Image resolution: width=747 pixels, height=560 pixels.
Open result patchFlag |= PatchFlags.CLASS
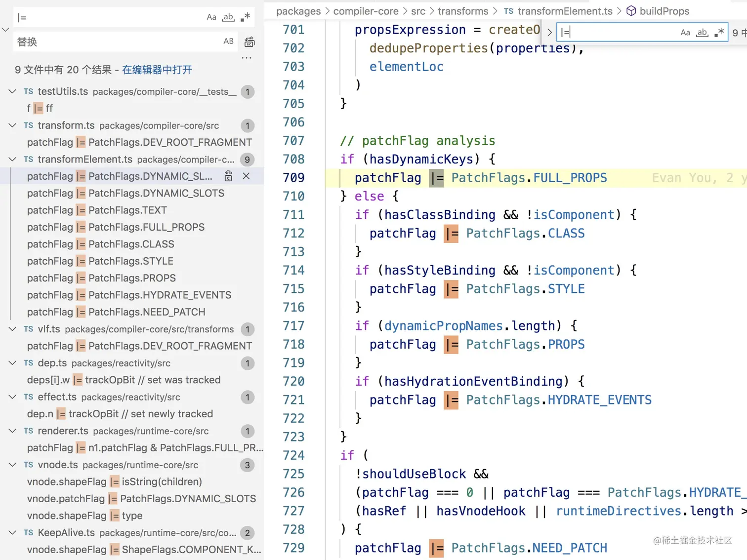[100, 244]
